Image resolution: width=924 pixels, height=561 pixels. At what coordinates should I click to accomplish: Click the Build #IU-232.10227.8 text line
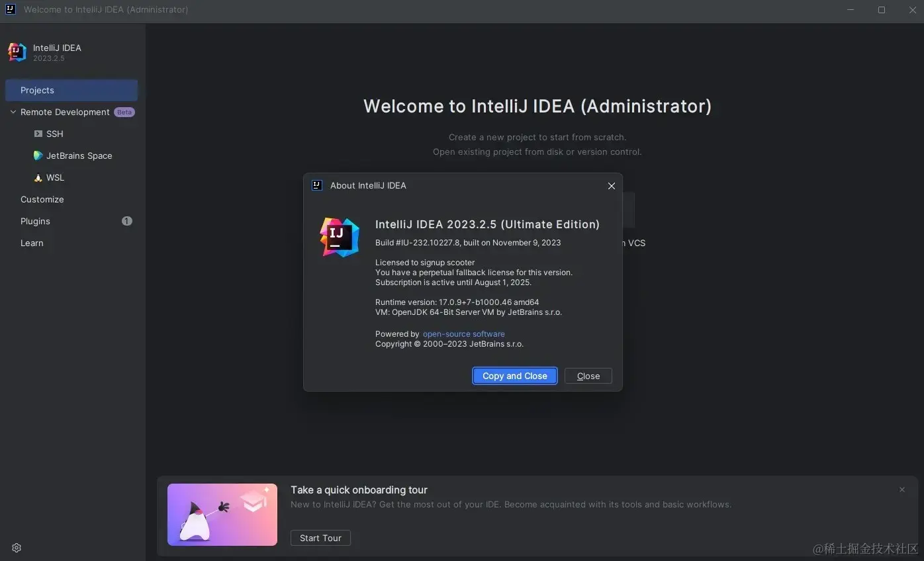pyautogui.click(x=468, y=243)
